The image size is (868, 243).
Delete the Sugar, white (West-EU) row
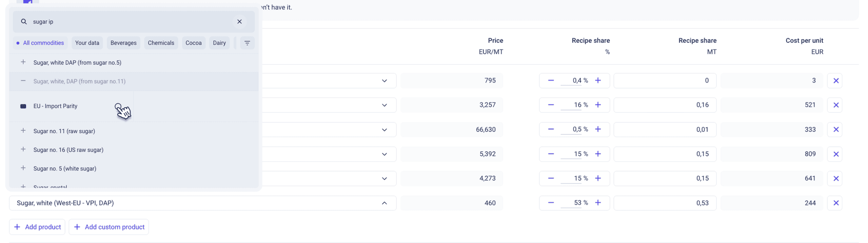835,203
